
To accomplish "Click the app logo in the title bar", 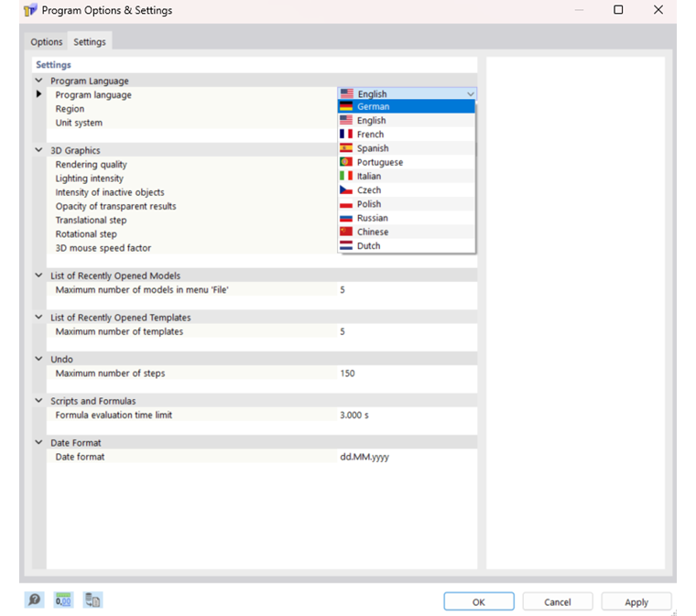I will click(x=30, y=10).
